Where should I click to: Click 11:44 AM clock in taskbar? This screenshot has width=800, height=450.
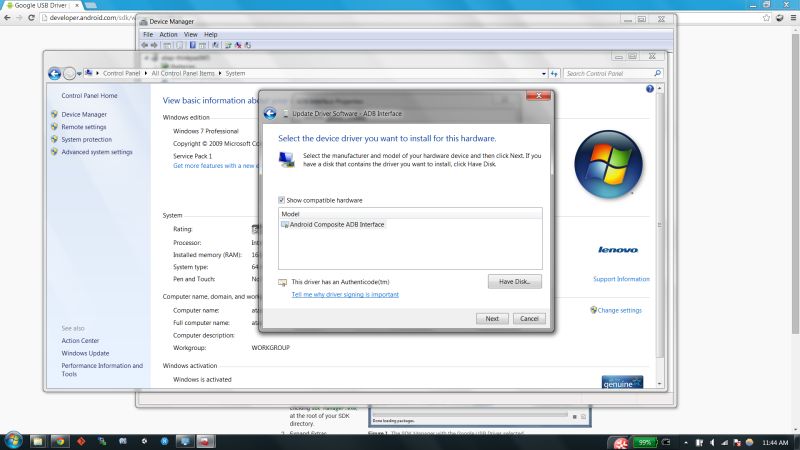click(x=775, y=442)
